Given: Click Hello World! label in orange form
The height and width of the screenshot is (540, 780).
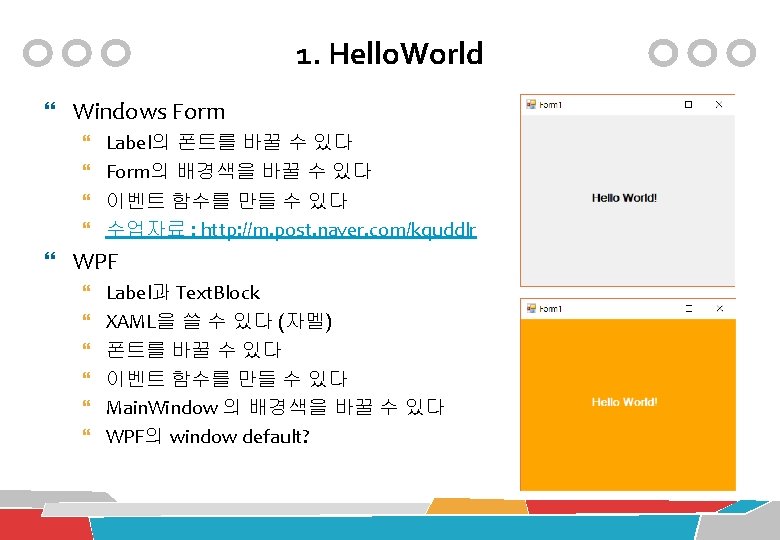Looking at the screenshot, I should (x=624, y=402).
